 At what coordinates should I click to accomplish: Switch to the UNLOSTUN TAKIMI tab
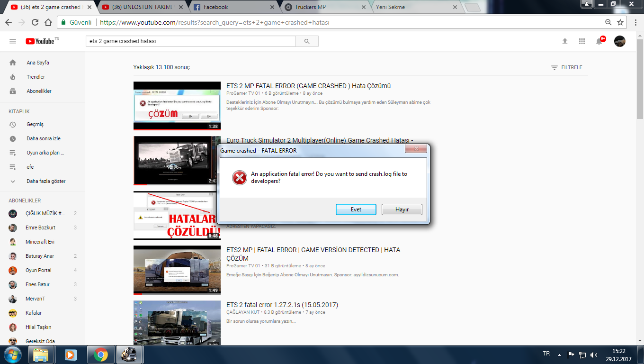[142, 7]
